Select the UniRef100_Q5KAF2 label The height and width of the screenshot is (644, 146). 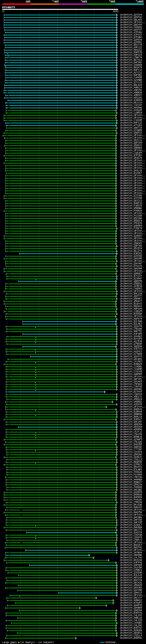tap(131, 299)
